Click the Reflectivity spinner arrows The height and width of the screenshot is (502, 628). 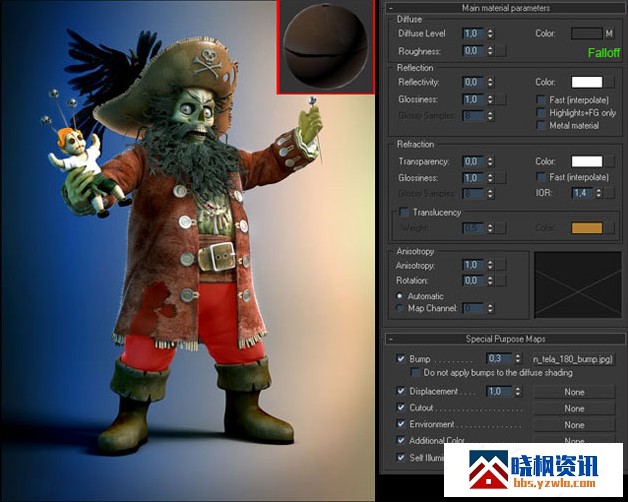tap(490, 82)
